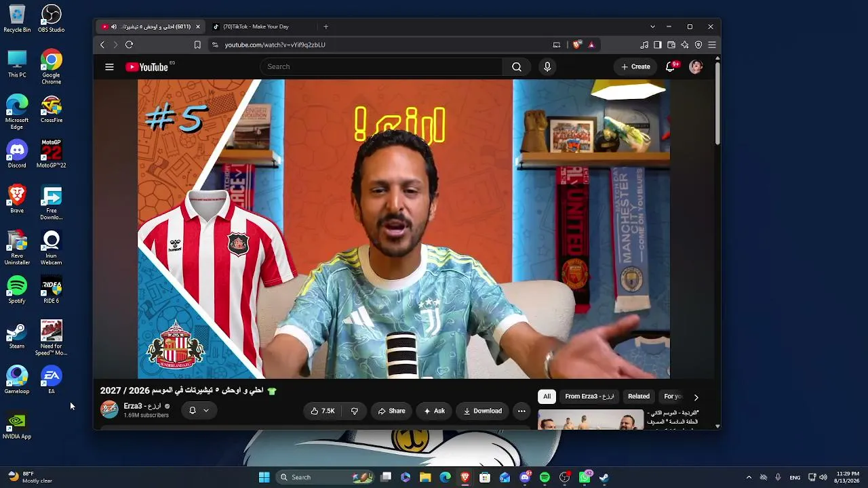Open YouTube notifications bell

671,66
